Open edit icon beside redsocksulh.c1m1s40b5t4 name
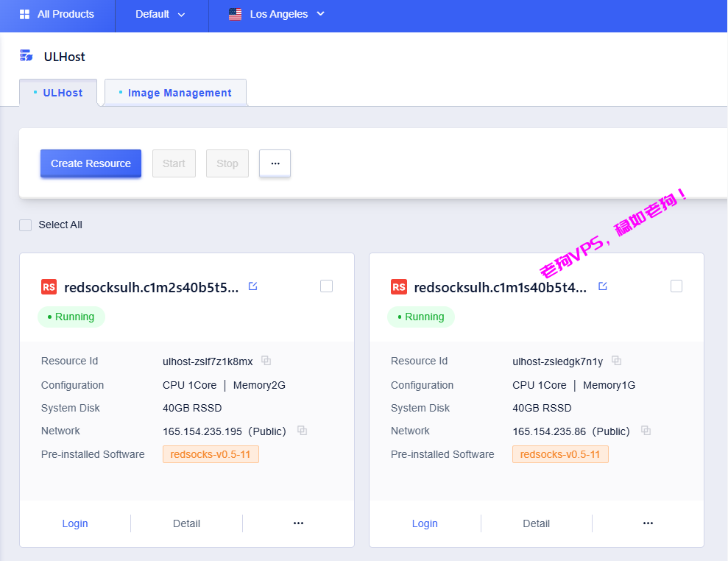This screenshot has width=728, height=561. [x=603, y=286]
